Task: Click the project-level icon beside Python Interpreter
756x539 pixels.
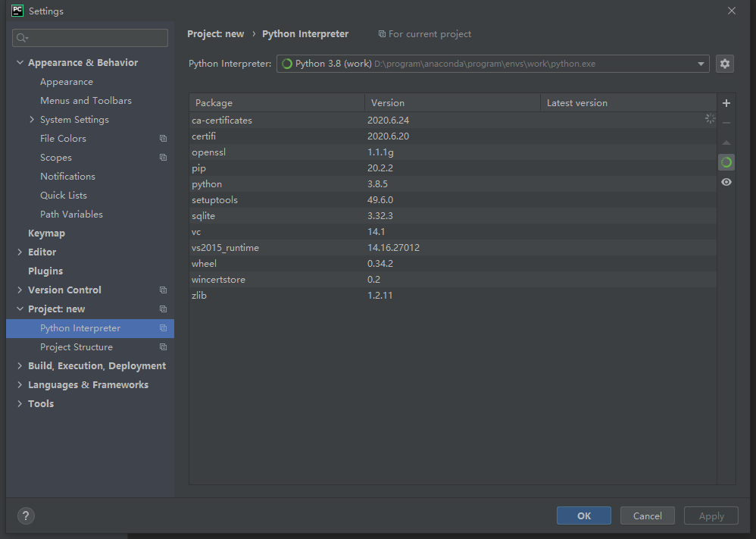Action: point(164,328)
